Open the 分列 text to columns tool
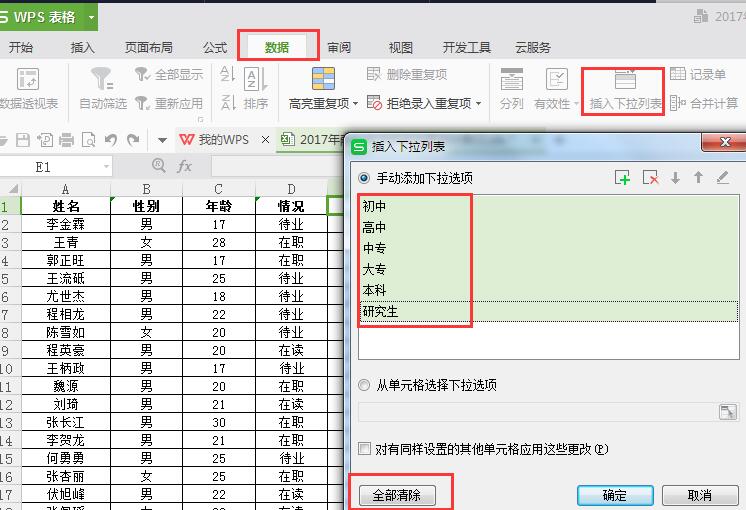This screenshot has height=510, width=746. pyautogui.click(x=511, y=88)
